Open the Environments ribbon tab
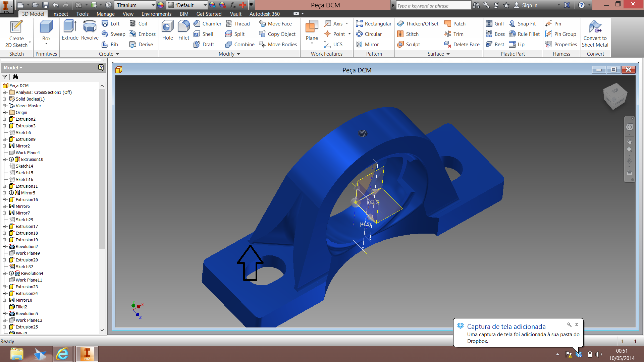This screenshot has height=362, width=644. click(x=156, y=14)
